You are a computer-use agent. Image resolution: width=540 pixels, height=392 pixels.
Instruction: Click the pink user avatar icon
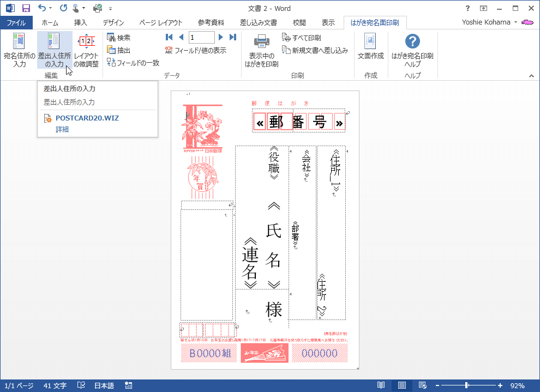527,22
